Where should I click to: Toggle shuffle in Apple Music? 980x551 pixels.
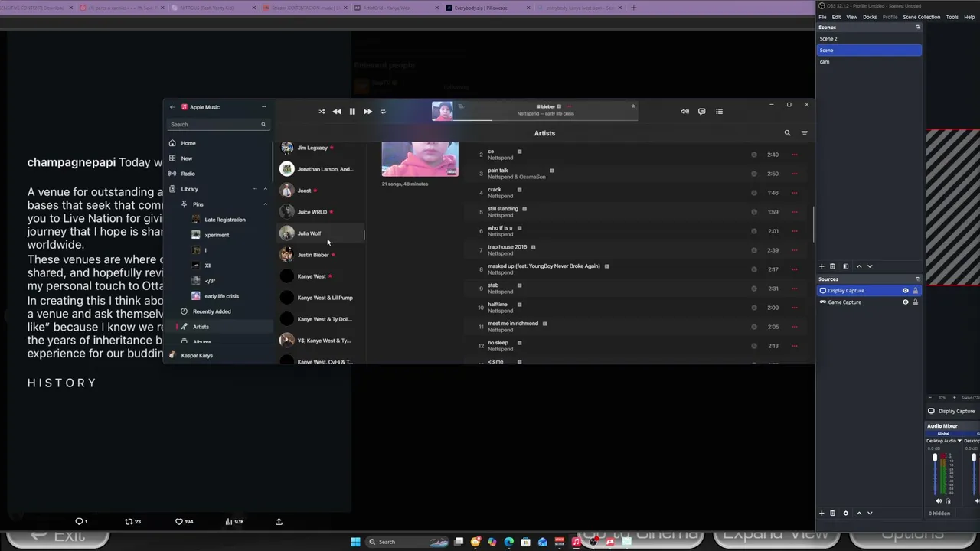point(322,112)
